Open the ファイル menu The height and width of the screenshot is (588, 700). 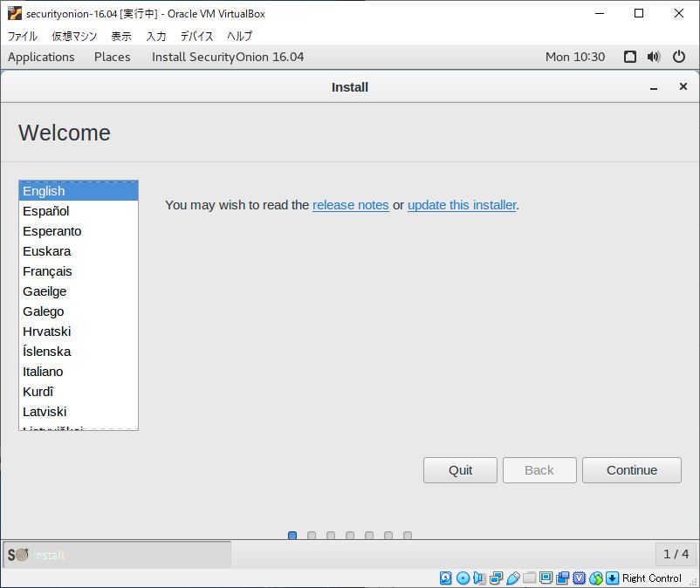(x=23, y=36)
